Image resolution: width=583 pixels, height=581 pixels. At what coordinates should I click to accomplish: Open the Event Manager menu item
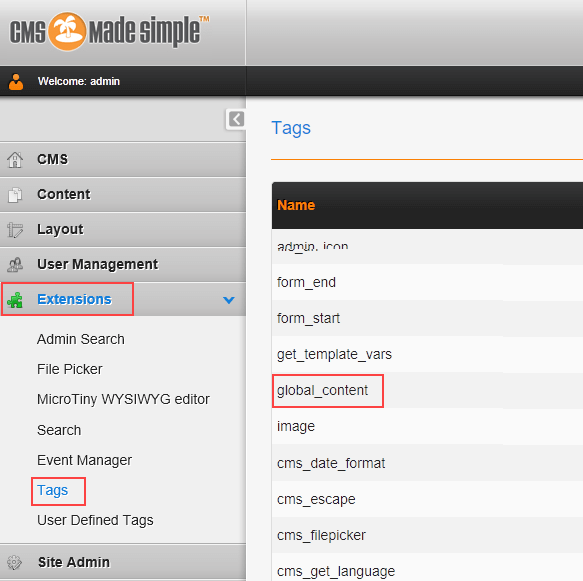84,460
